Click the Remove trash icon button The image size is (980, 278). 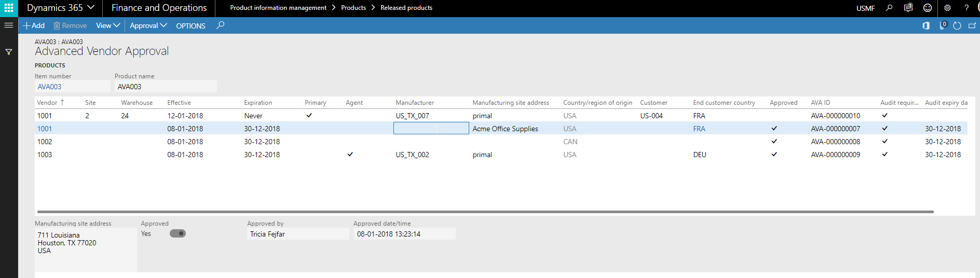(70, 25)
